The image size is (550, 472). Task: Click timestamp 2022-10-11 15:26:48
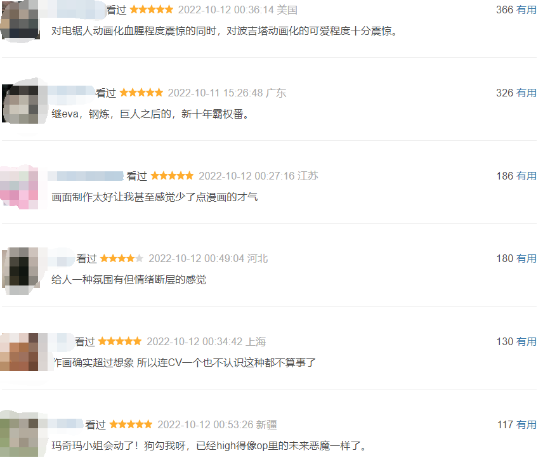coord(215,93)
